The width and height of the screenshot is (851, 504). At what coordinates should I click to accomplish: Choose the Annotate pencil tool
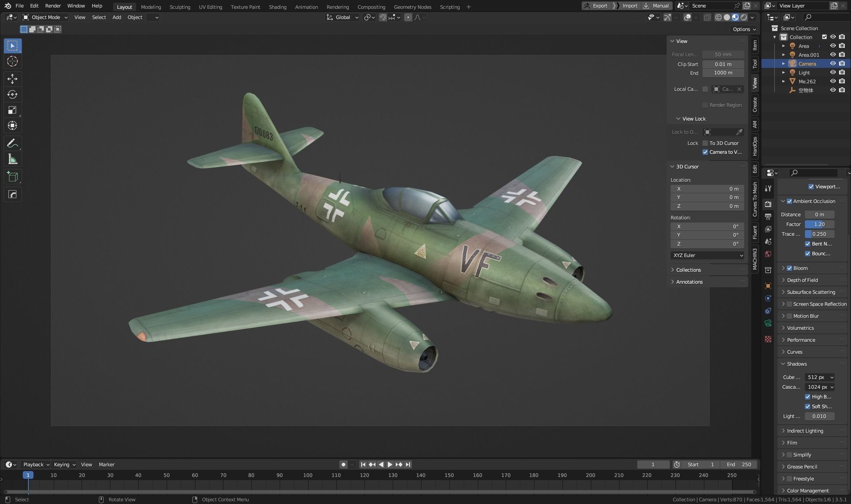pyautogui.click(x=12, y=143)
